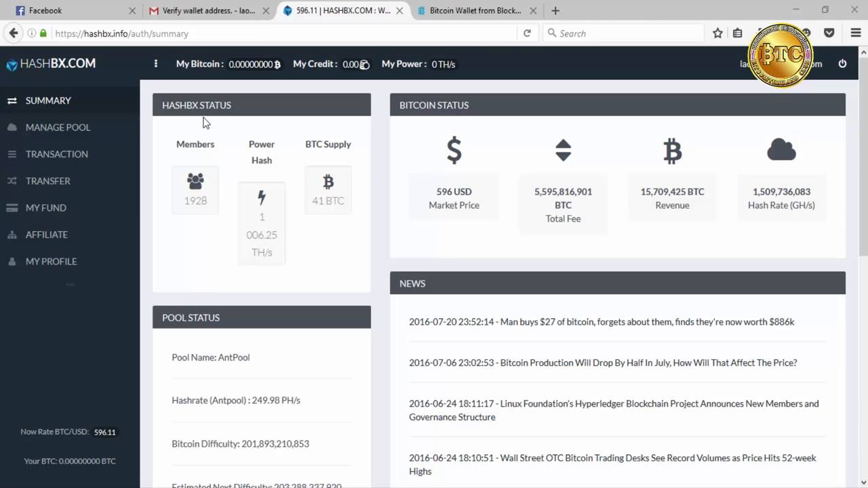Viewport: 868px width, 488px height.
Task: Click the My Power 0 TH/s value
Action: click(443, 64)
